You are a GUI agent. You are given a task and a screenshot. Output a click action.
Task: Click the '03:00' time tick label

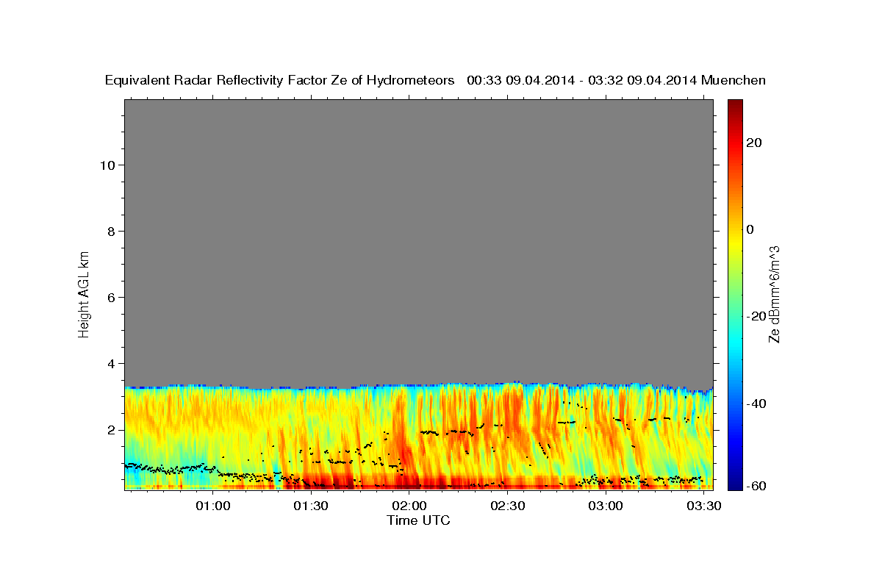point(606,506)
